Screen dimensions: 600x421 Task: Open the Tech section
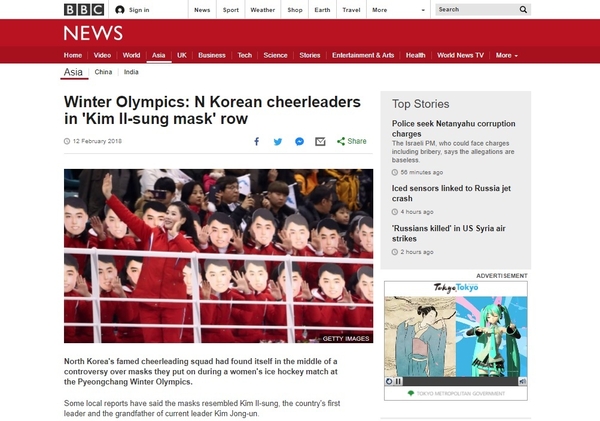245,55
